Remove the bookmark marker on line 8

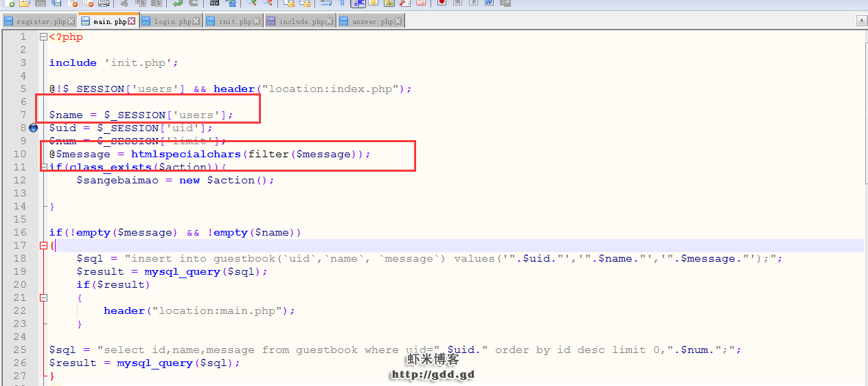tap(33, 128)
